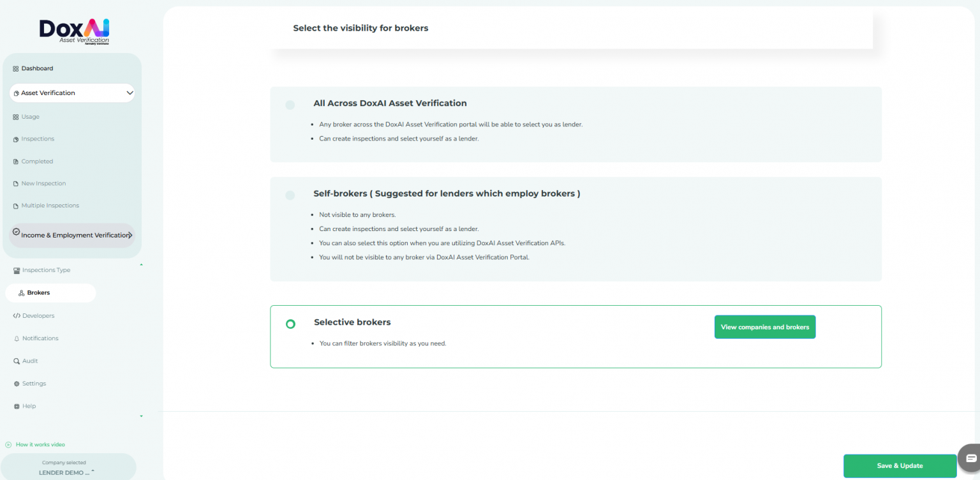Select the Inspections icon
The height and width of the screenshot is (480, 980).
click(x=15, y=139)
